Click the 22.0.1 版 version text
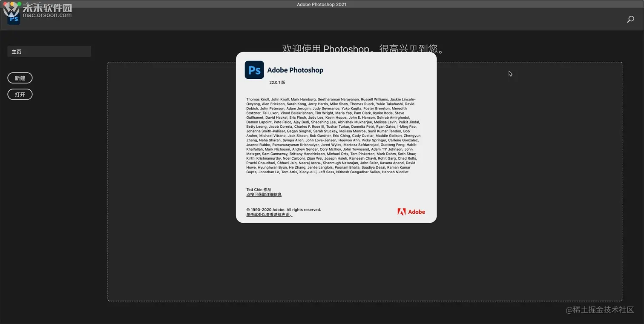Image resolution: width=644 pixels, height=324 pixels. [277, 83]
